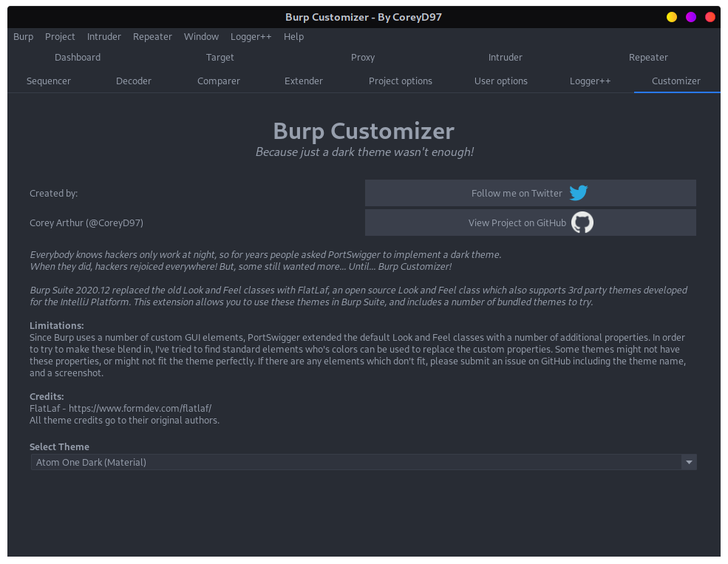Image resolution: width=728 pixels, height=564 pixels.
Task: Click 'All theme credits go to their original authors.'
Action: [x=124, y=421]
